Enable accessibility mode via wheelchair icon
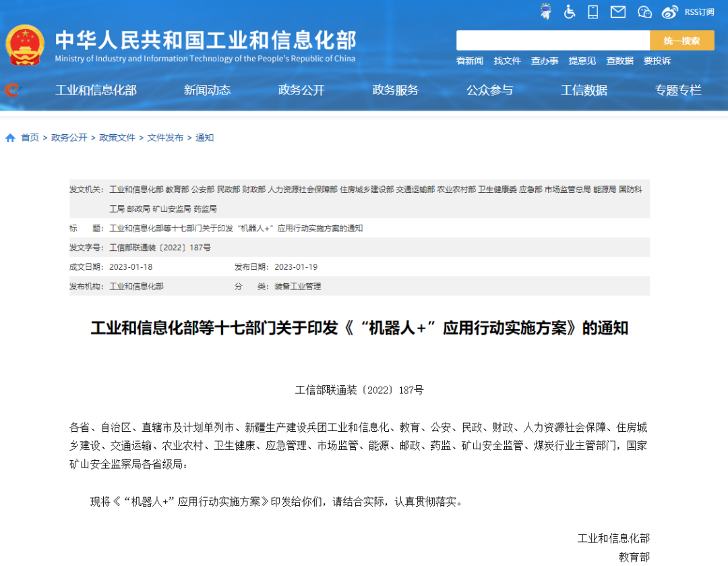Image resolution: width=728 pixels, height=566 pixels. pos(570,11)
